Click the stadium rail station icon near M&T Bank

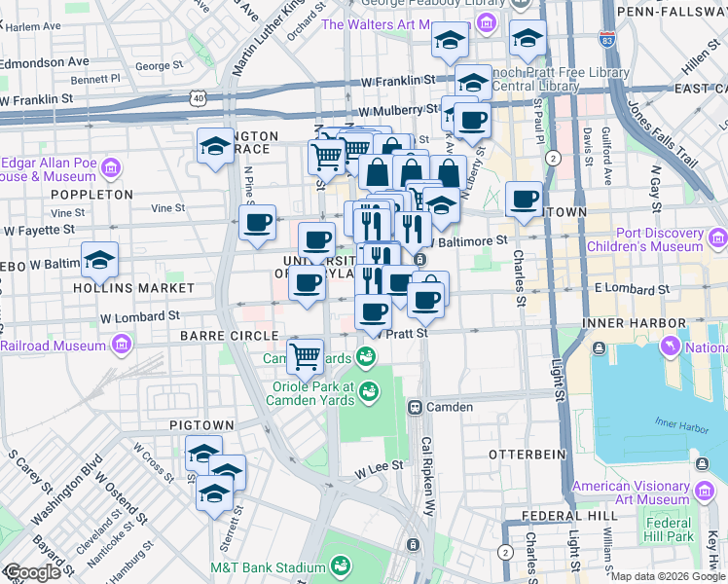tap(413, 544)
